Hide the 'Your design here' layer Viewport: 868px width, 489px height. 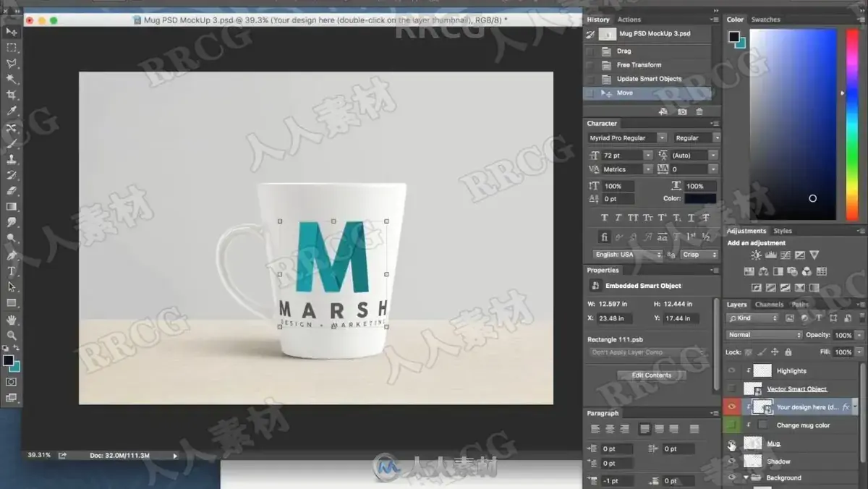[731, 407]
